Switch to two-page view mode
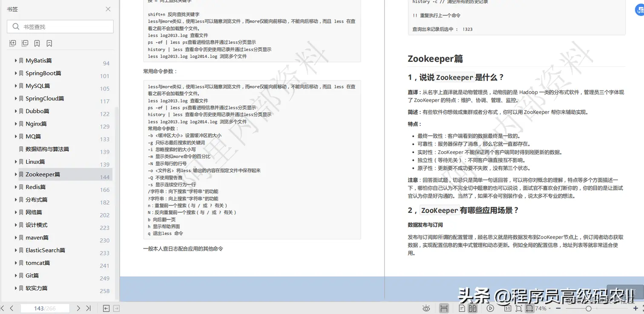Image resolution: width=644 pixels, height=314 pixels. [473, 308]
